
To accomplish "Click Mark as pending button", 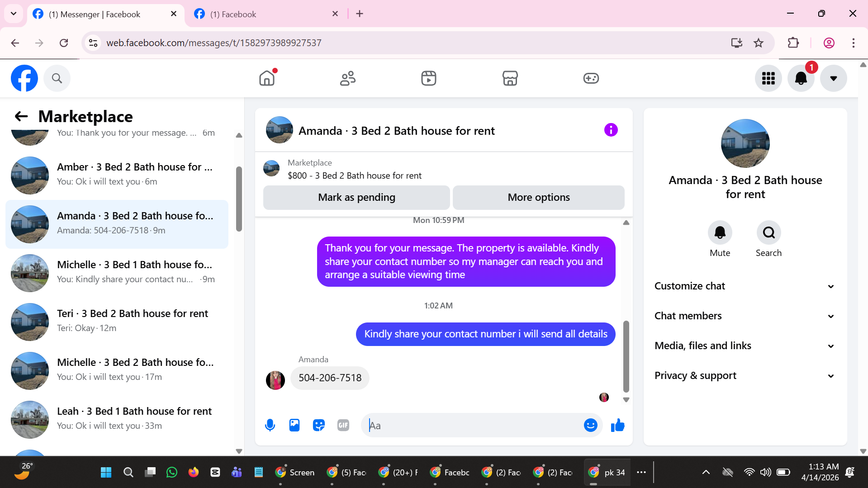I will (356, 197).
